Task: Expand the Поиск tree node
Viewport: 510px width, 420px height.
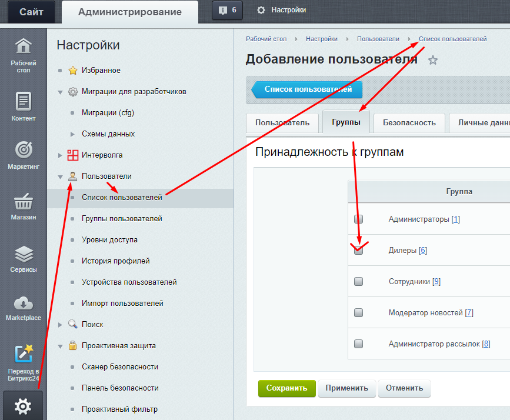Action: click(x=60, y=325)
